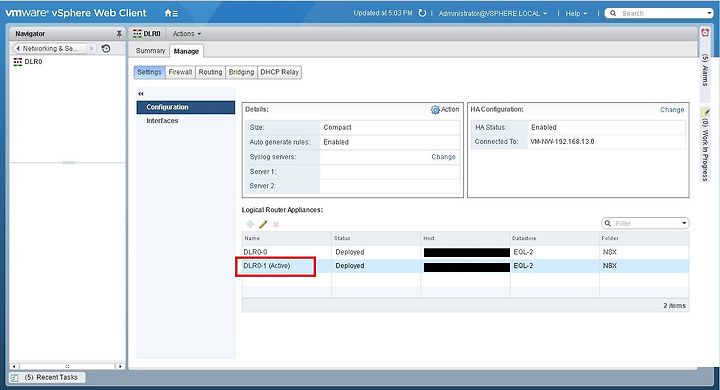Screen dimensions: 720x390
Task: Click VM-NW-192.168.13.0 value
Action: click(562, 141)
